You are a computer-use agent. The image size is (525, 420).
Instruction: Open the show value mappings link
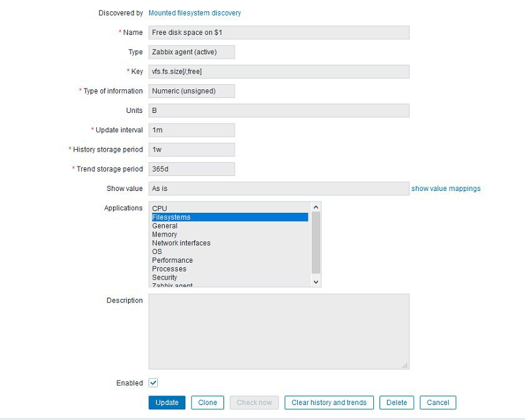coord(446,188)
